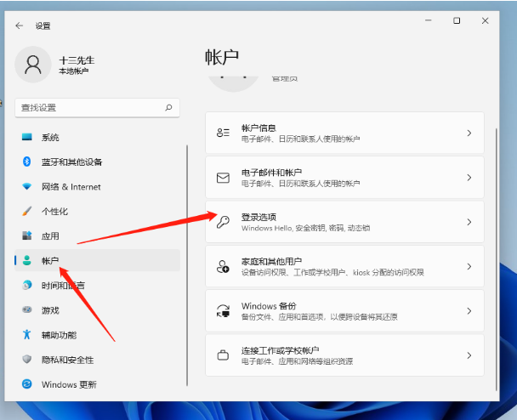
Task: Click the search magnifier icon
Action: [x=168, y=107]
